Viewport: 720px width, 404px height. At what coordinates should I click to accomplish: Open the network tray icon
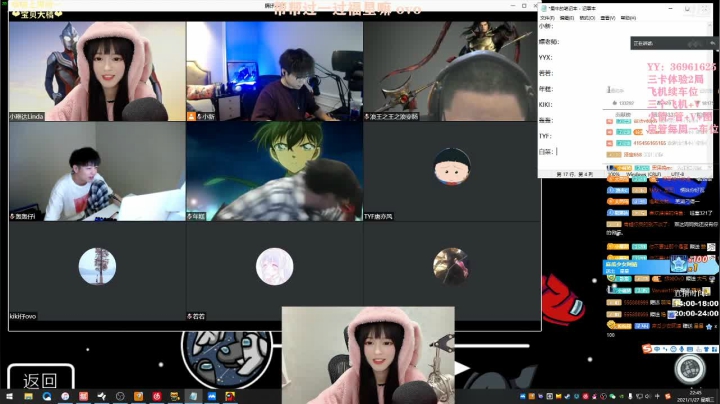point(639,396)
